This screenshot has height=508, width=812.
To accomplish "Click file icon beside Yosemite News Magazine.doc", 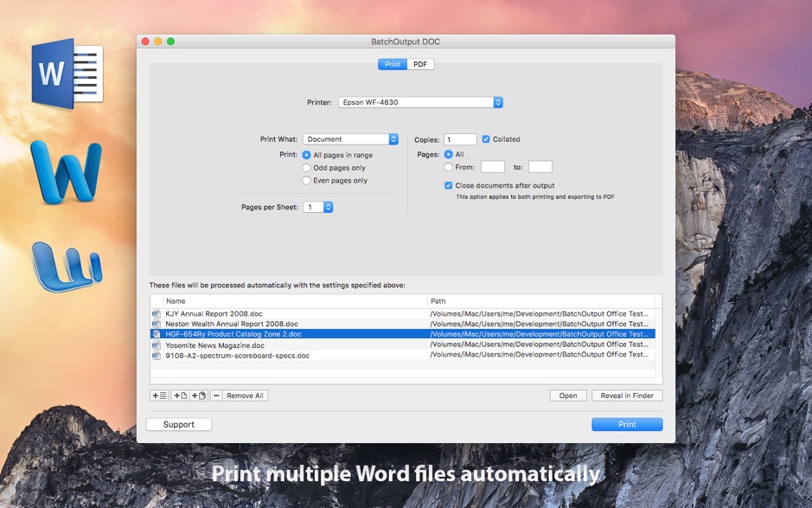I will point(156,344).
